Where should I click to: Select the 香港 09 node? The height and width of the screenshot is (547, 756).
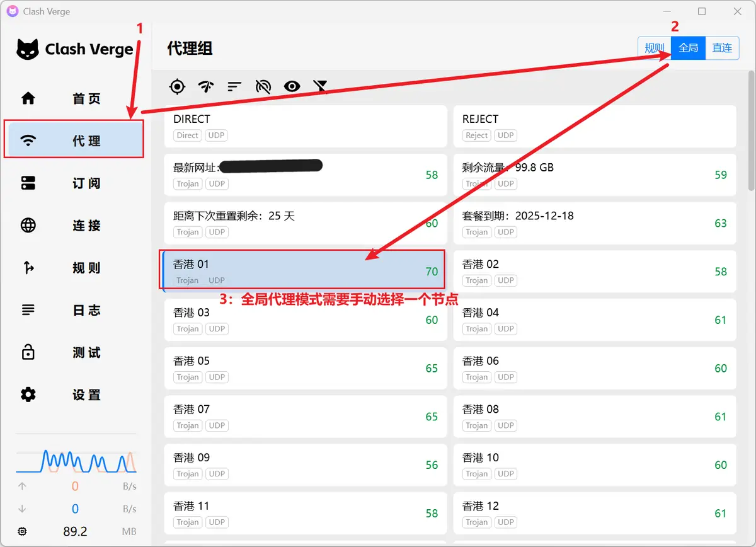pyautogui.click(x=306, y=465)
